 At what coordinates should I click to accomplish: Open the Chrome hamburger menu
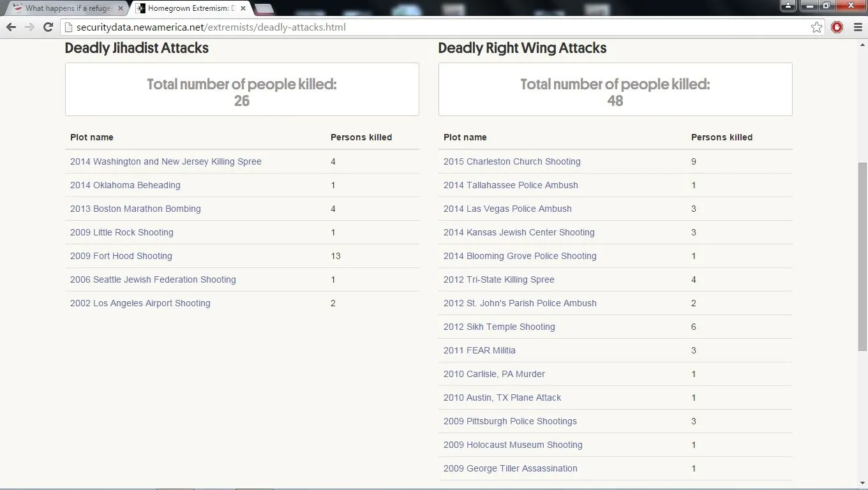click(x=857, y=27)
